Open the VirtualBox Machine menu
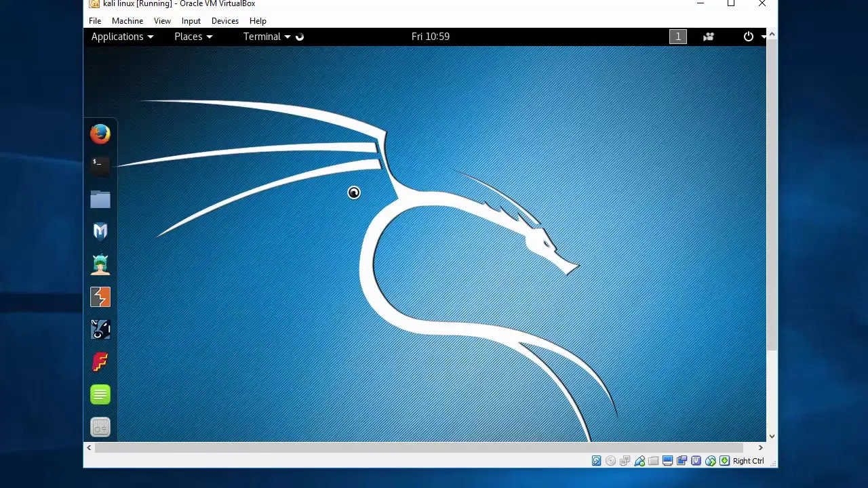868x488 pixels. point(127,21)
